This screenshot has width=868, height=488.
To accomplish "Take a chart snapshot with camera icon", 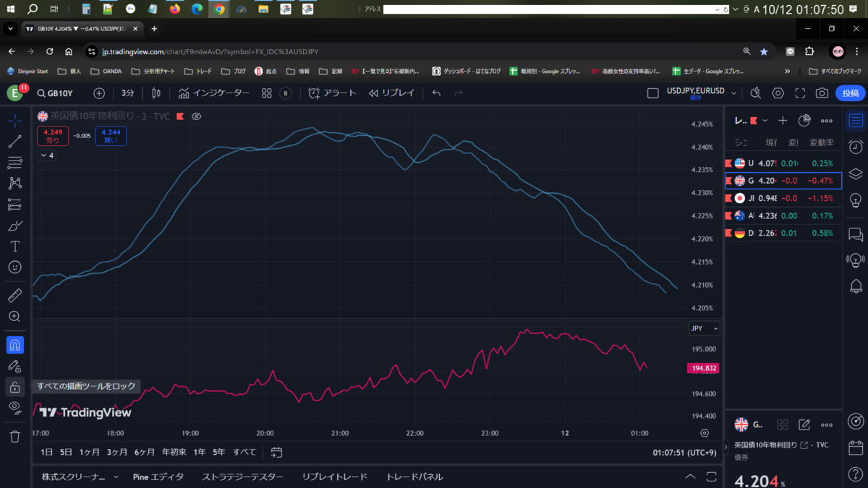I will 822,93.
